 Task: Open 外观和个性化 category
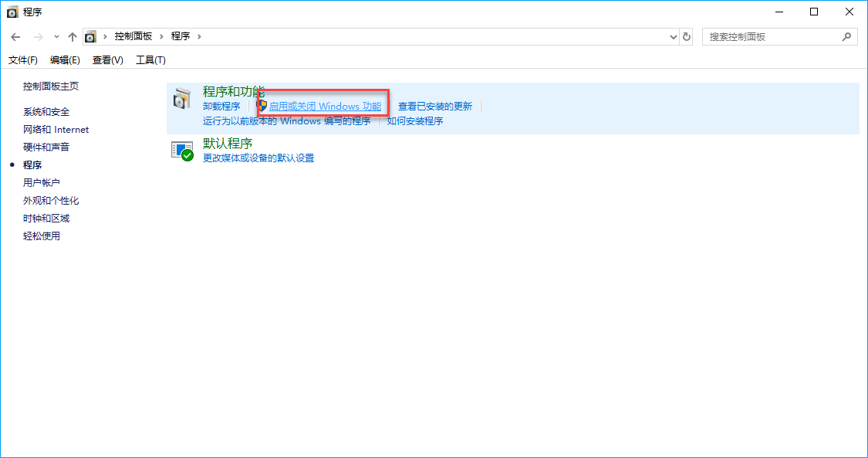(x=51, y=201)
